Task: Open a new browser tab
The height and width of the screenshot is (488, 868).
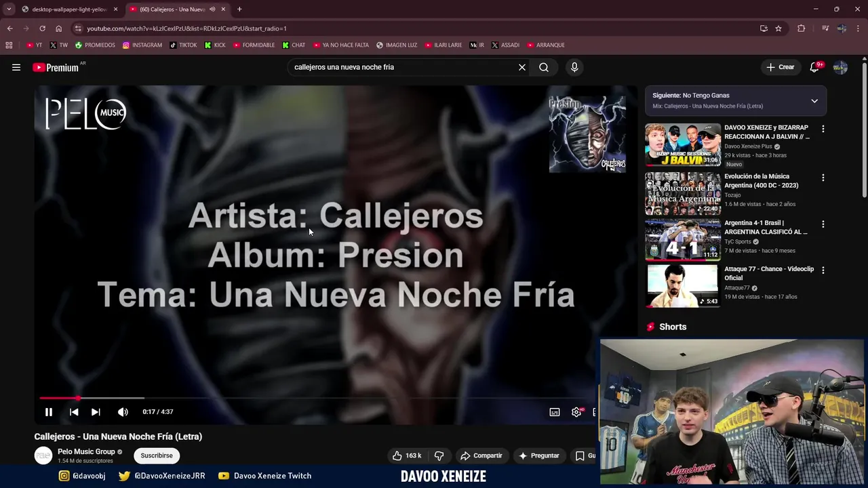Action: (x=239, y=9)
